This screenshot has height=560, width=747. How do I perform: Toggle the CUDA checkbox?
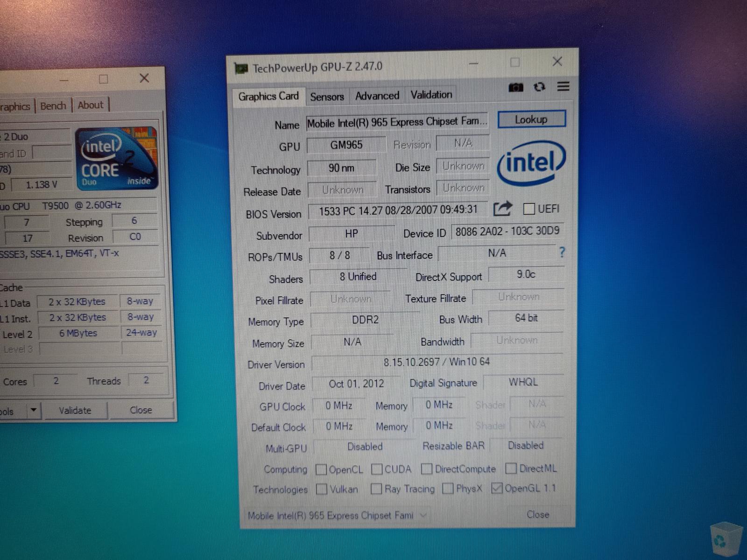pyautogui.click(x=377, y=469)
